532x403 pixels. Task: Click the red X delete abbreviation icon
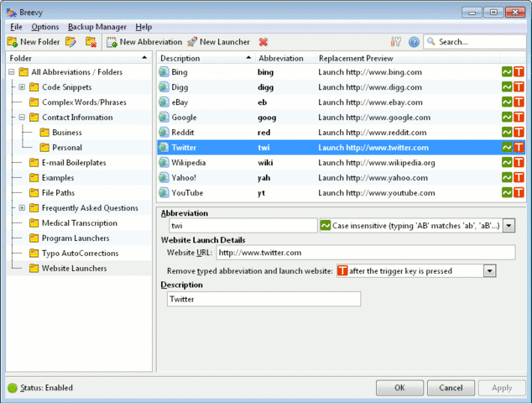click(x=263, y=42)
